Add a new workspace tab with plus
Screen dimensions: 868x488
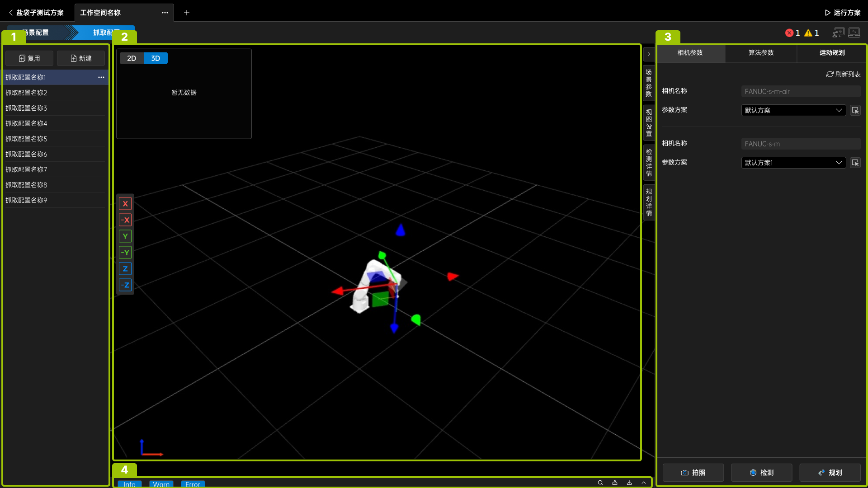coord(187,13)
